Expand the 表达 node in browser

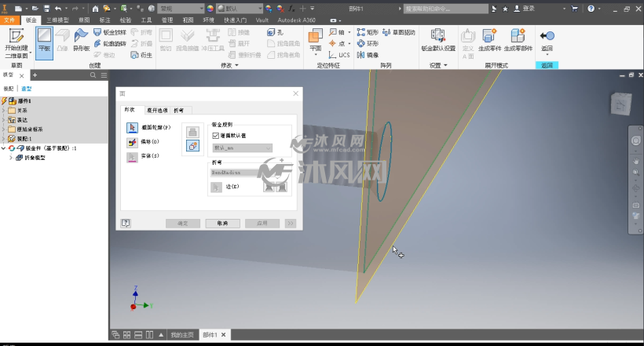4,120
